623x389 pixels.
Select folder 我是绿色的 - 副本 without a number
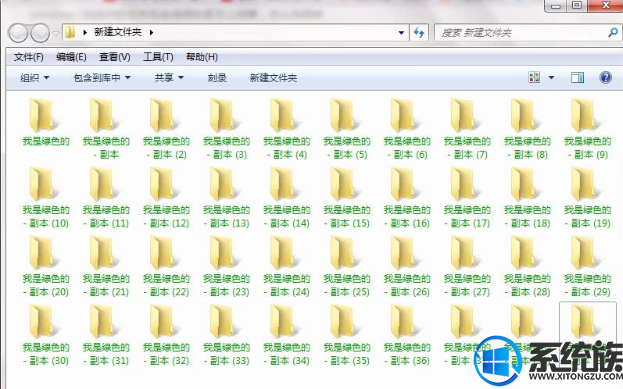coord(106,129)
